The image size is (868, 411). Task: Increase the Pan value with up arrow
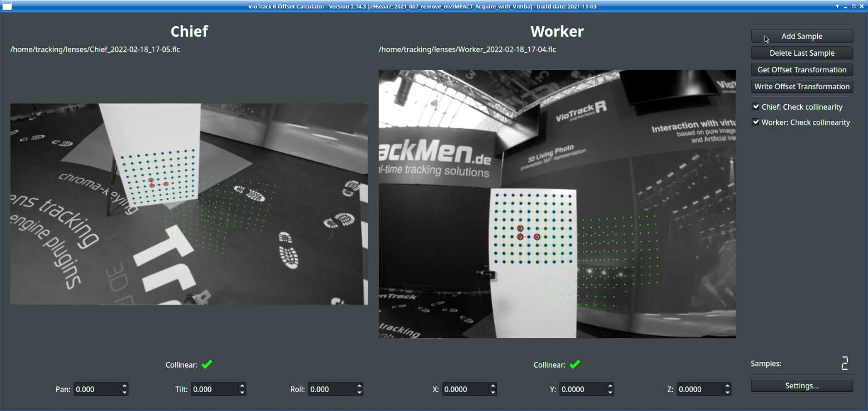125,386
